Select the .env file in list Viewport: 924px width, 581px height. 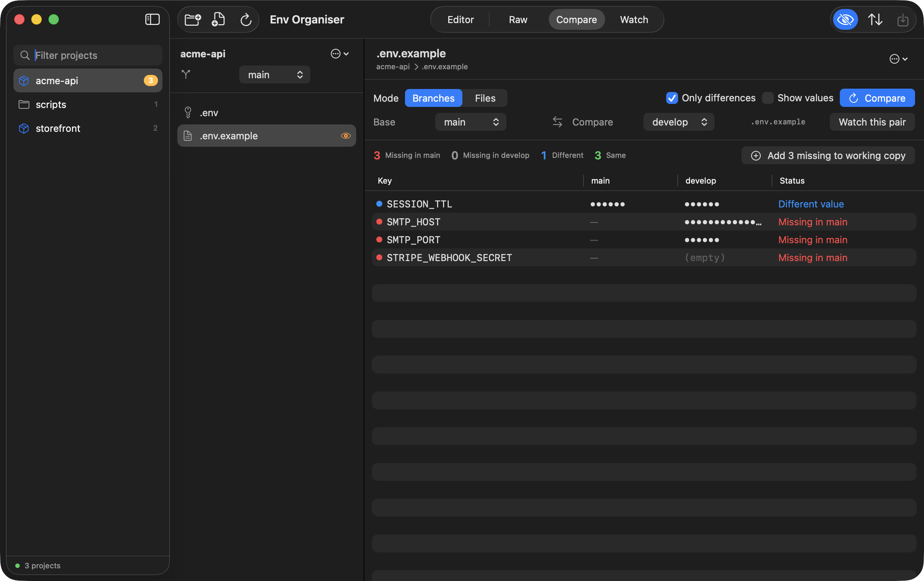click(x=266, y=112)
